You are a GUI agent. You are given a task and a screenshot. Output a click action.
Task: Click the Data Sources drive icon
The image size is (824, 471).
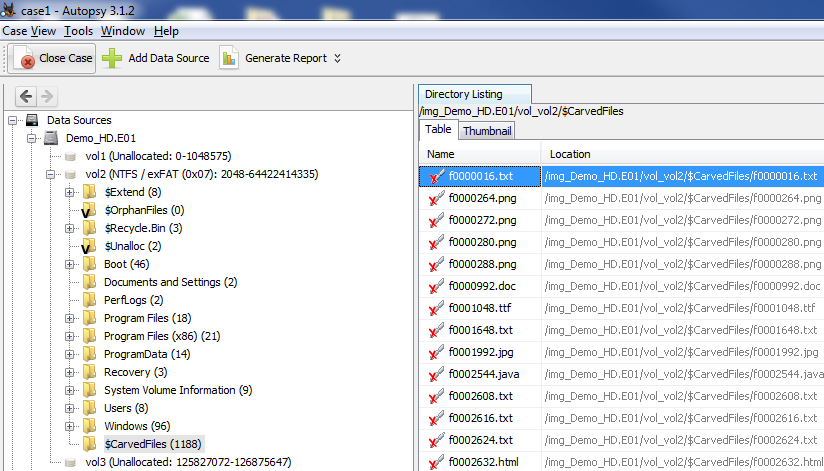pyautogui.click(x=32, y=120)
